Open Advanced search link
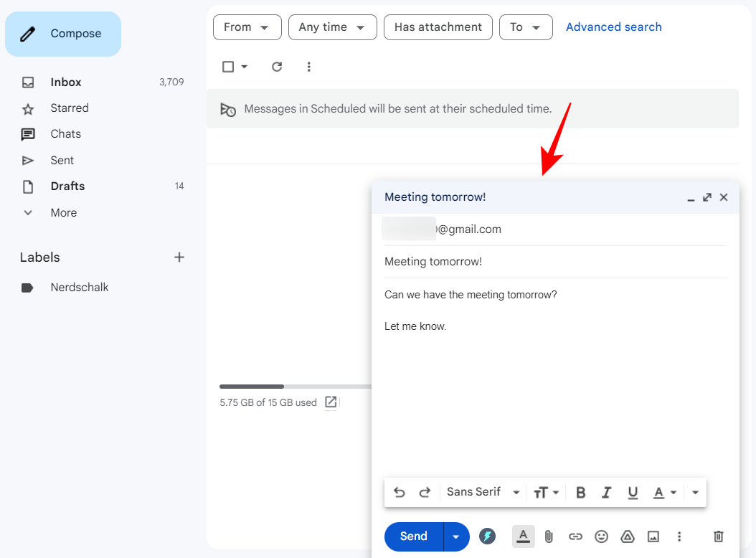This screenshot has height=558, width=756. click(x=613, y=27)
